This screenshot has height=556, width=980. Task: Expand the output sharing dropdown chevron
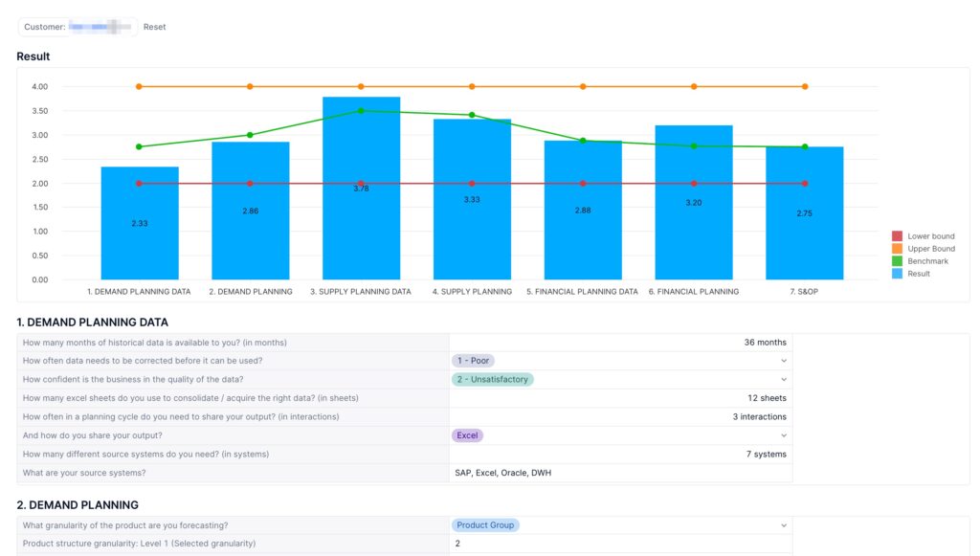783,435
